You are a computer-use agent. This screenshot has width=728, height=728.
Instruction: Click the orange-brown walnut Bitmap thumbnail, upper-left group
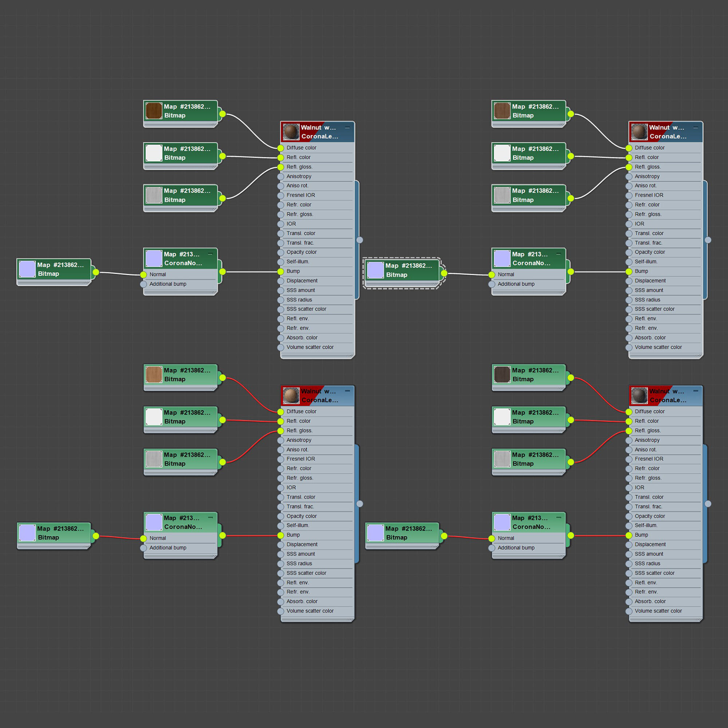coord(154,111)
